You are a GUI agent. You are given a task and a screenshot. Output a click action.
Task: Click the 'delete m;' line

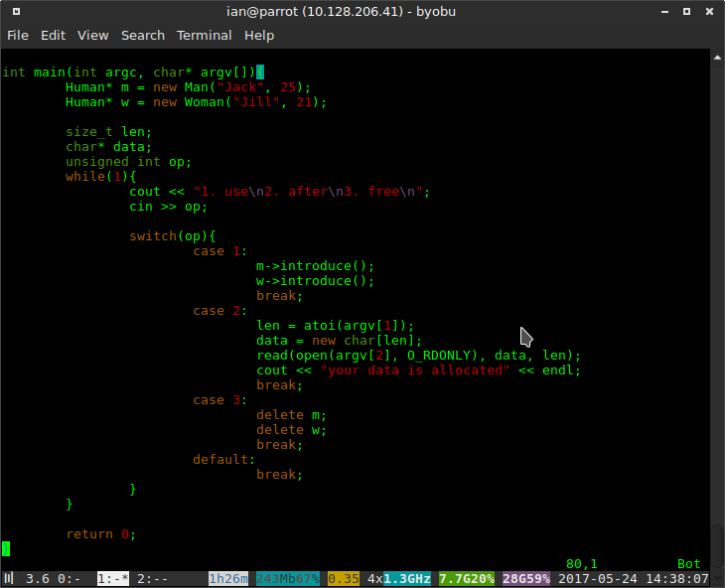pos(292,415)
